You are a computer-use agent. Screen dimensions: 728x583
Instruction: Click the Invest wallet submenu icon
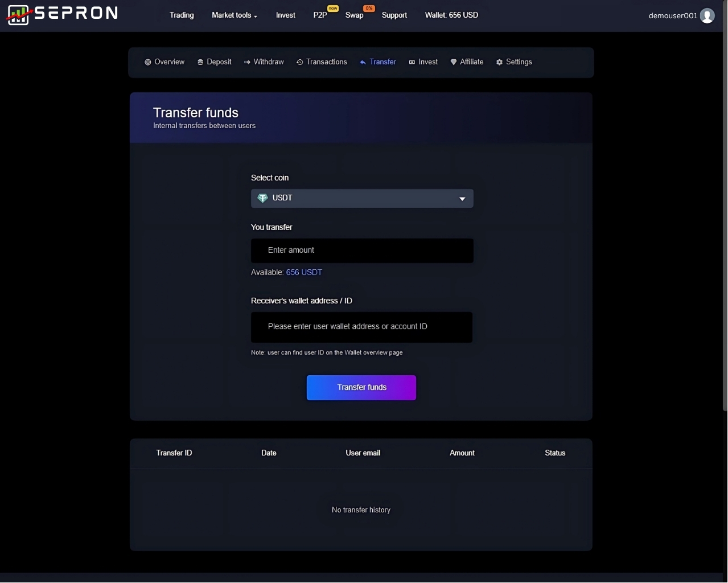pos(412,62)
